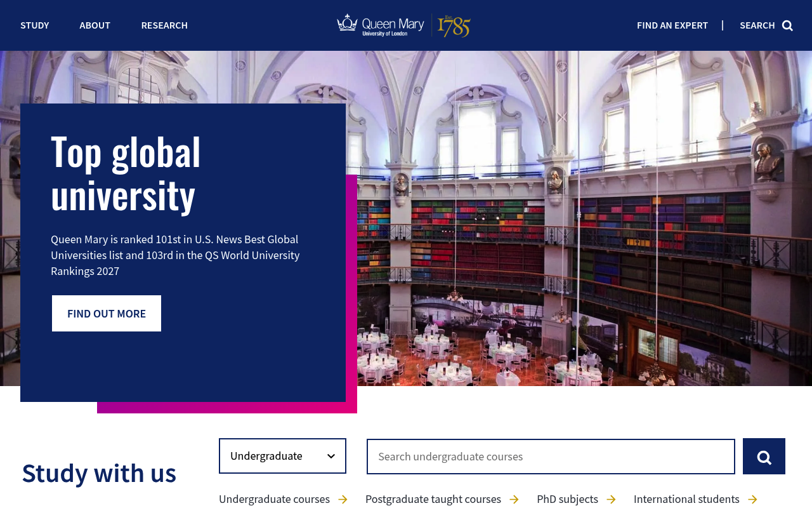Viewport: 812px width, 508px height.
Task: Submit course search with blue magnifier button
Action: tap(764, 457)
